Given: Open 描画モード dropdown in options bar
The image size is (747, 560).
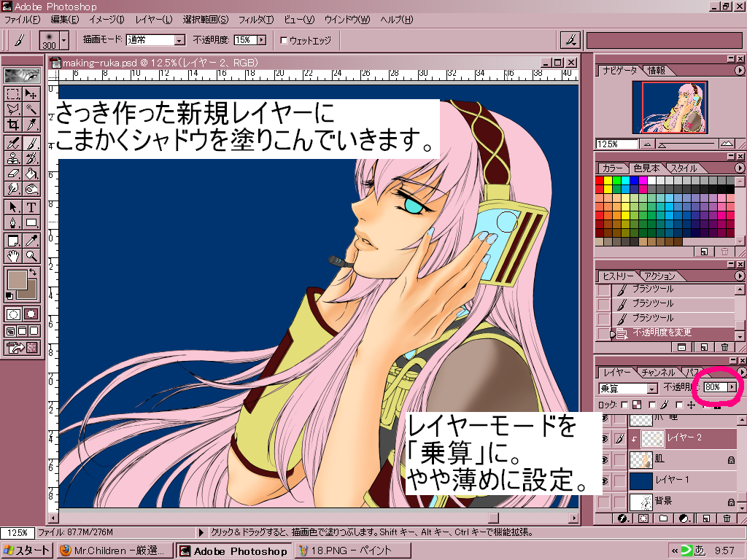Looking at the screenshot, I should point(179,41).
